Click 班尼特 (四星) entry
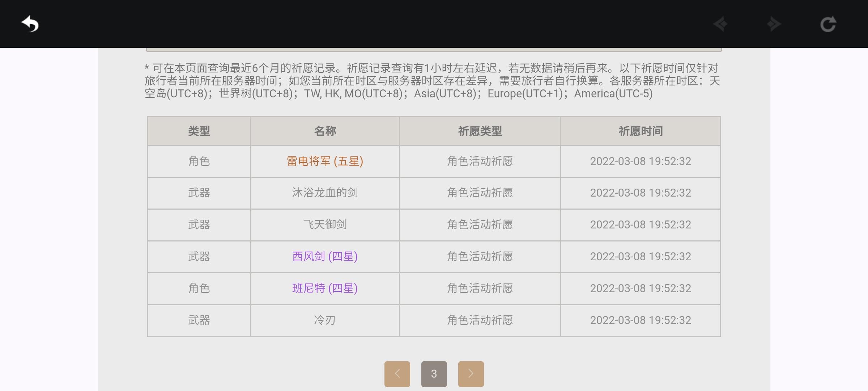Viewport: 868px width, 391px height. pyautogui.click(x=325, y=288)
